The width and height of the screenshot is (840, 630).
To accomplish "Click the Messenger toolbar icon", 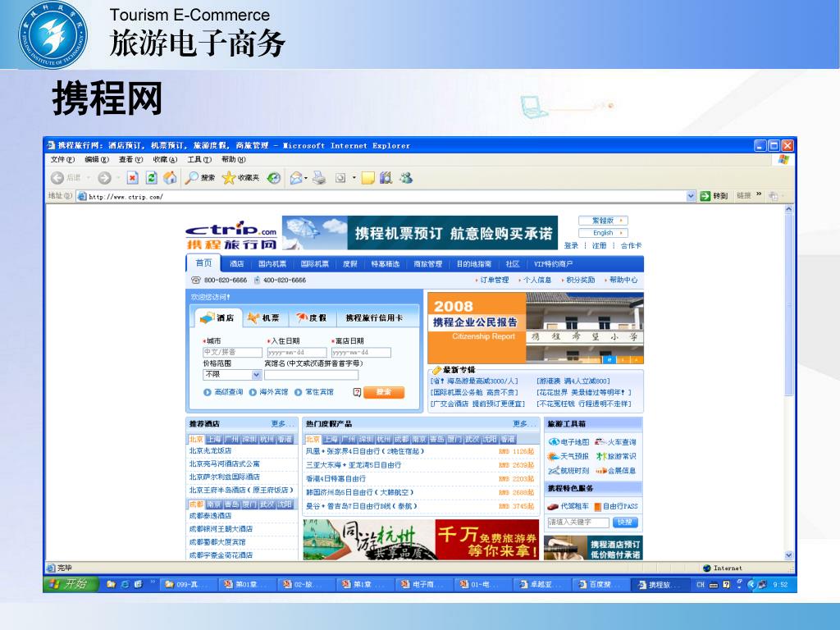I will click(406, 178).
